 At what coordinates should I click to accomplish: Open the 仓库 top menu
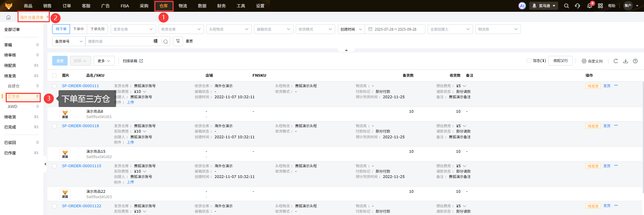pos(164,6)
